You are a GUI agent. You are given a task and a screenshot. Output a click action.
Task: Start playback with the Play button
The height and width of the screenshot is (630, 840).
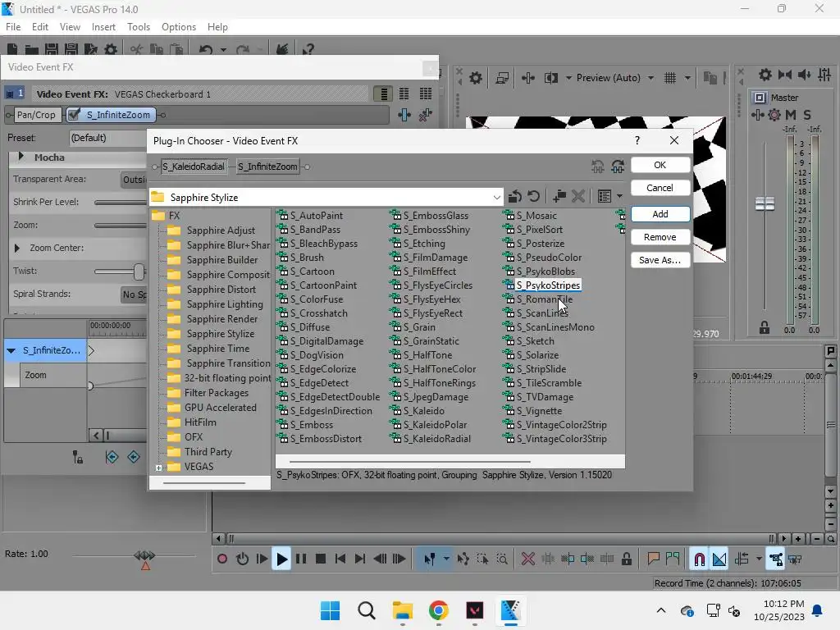(281, 559)
